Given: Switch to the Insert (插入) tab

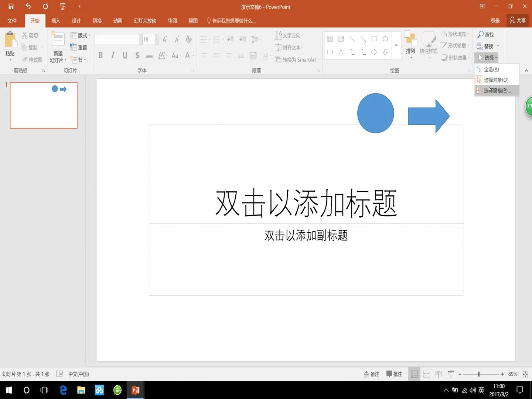Looking at the screenshot, I should coord(56,21).
